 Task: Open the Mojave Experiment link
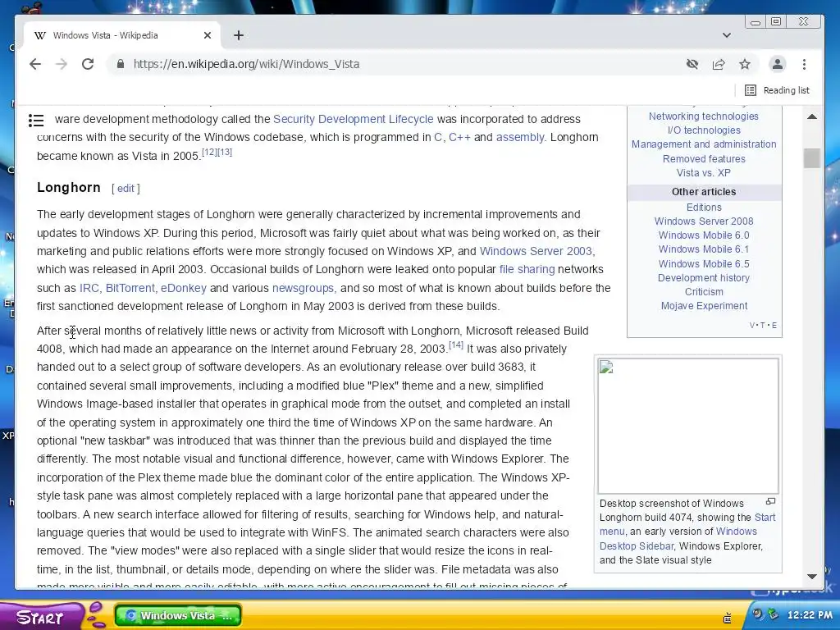pos(703,306)
